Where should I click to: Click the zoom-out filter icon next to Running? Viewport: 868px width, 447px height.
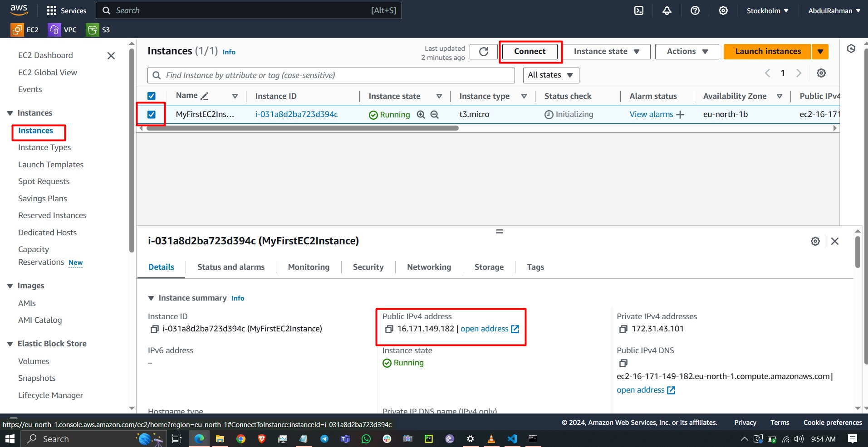click(435, 115)
